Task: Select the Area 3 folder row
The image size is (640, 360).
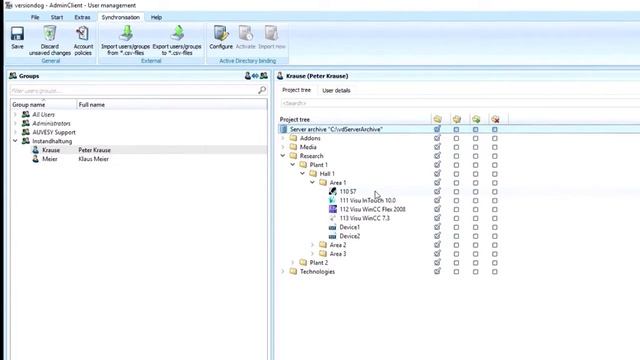Action: (338, 254)
